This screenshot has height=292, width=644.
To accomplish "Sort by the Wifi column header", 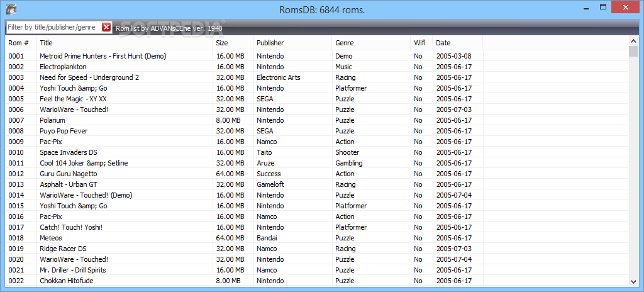I will (x=421, y=43).
